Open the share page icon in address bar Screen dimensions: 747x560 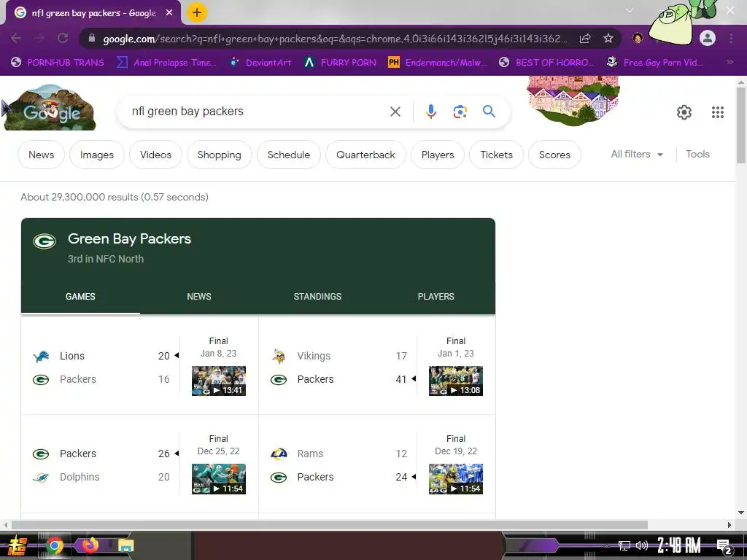click(585, 38)
